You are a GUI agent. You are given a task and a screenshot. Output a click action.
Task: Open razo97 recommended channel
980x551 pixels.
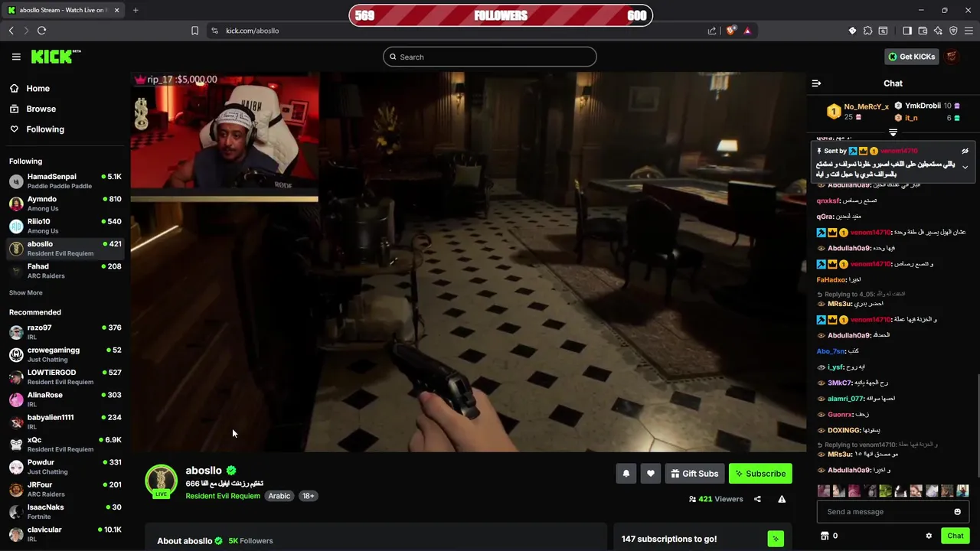coord(65,332)
